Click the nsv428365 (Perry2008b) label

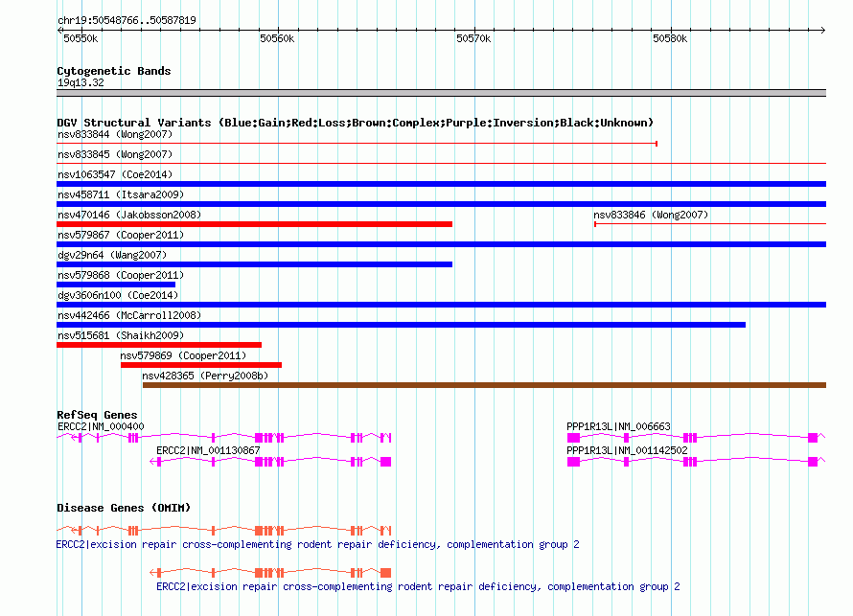(205, 376)
